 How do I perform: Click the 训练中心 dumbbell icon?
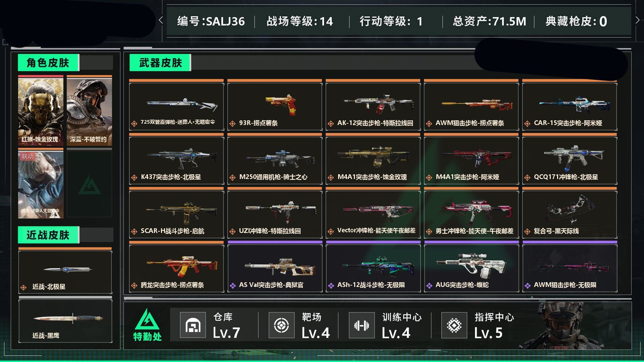(x=362, y=325)
